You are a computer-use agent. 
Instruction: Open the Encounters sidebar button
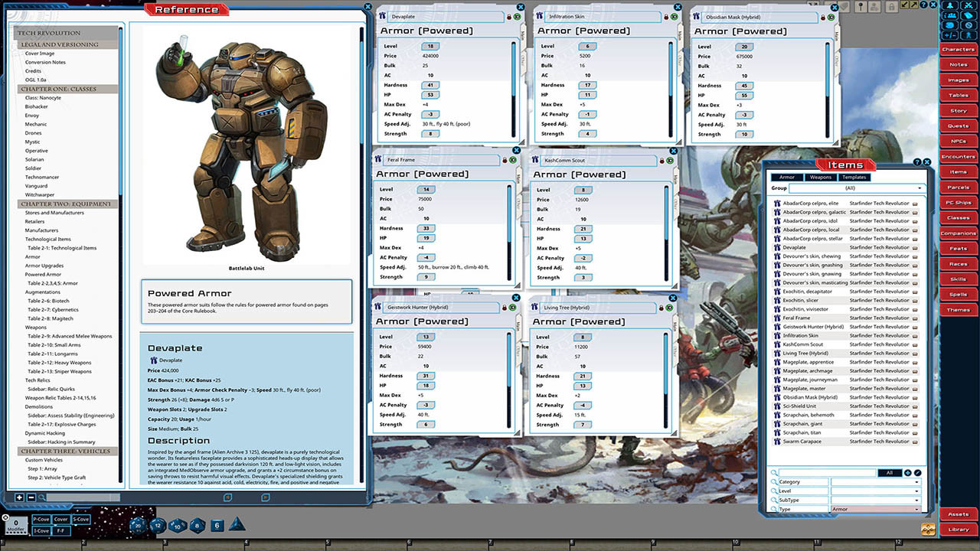(x=958, y=157)
